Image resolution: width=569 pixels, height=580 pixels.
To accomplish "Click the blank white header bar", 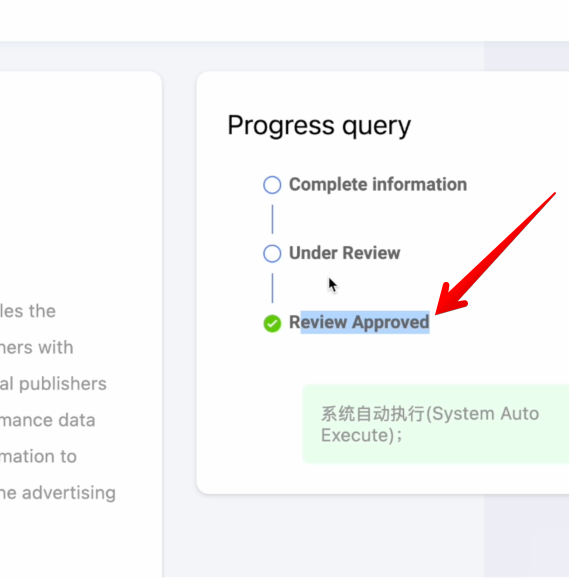I will pos(284,20).
